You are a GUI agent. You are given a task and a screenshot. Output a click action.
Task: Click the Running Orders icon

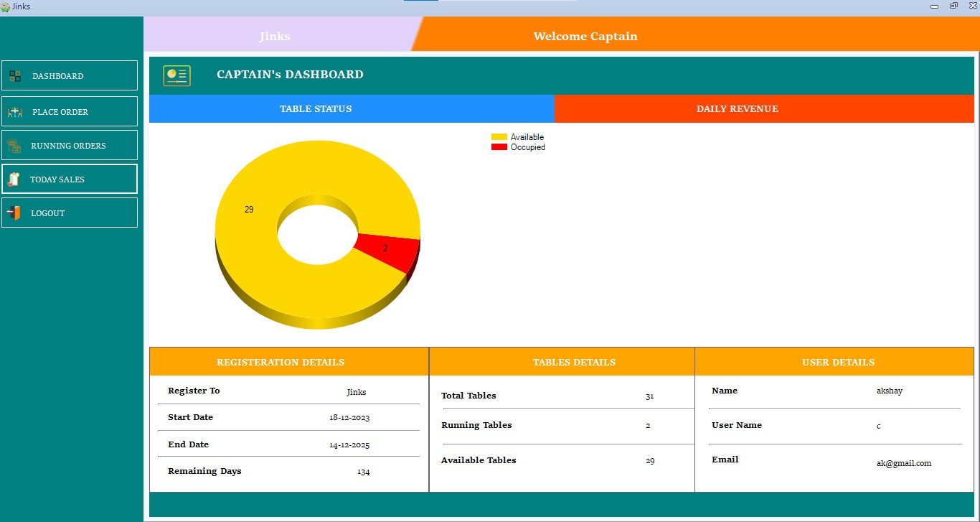tap(14, 146)
